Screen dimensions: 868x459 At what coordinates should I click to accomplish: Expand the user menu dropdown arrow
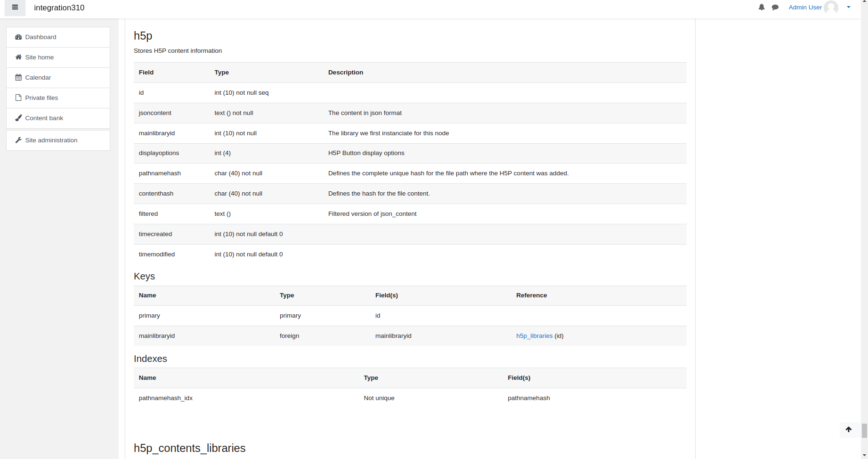coord(849,7)
